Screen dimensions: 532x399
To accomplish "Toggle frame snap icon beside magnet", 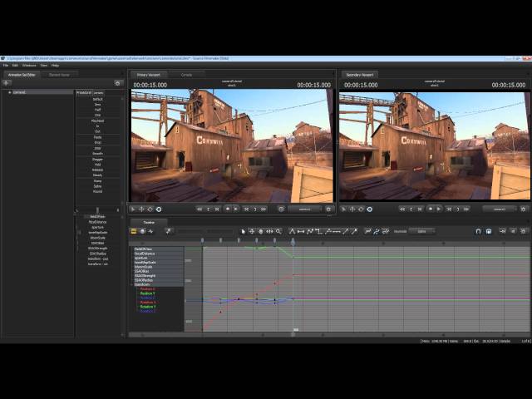I will coord(489,231).
